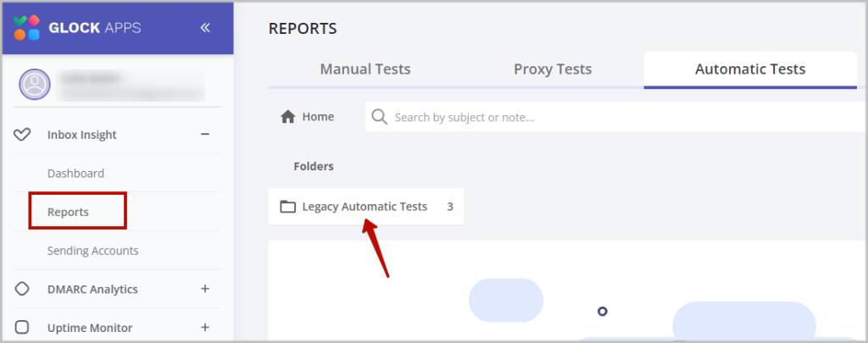Go to Sending Accounts page

[x=93, y=251]
